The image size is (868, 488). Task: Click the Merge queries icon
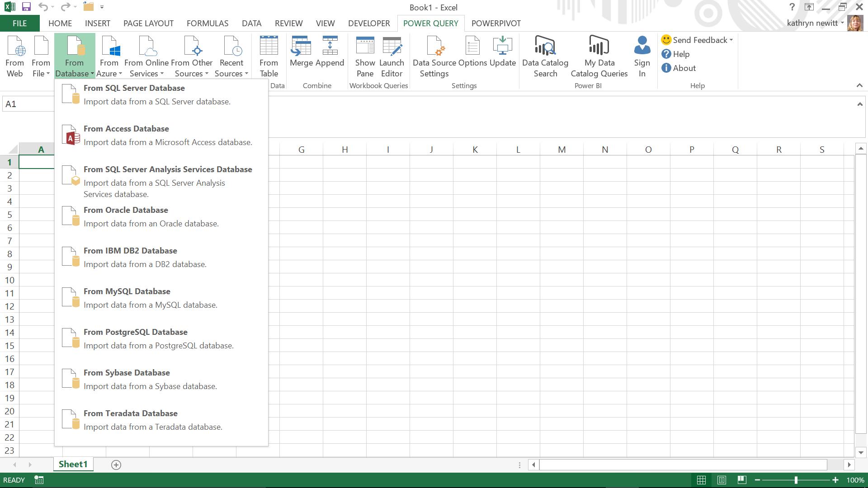pos(301,52)
